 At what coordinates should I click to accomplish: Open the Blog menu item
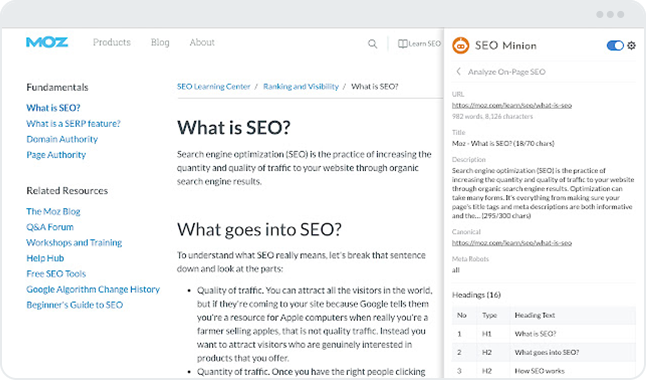tap(160, 42)
